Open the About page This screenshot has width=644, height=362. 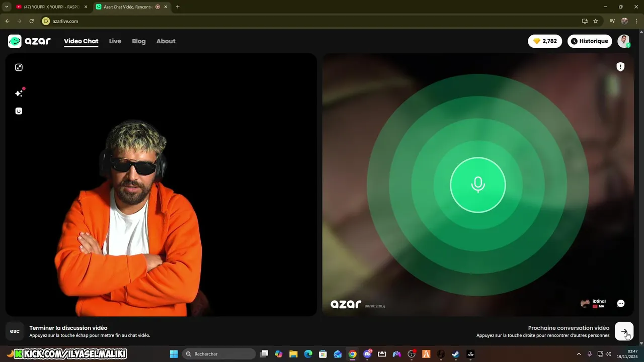(x=166, y=41)
